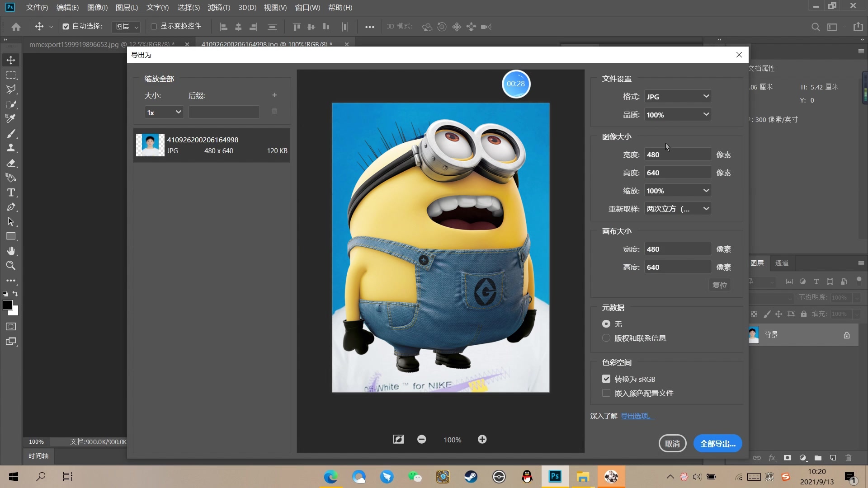Screen dimensions: 868x488
Task: Select the Eyedropper tool
Action: pyautogui.click(x=11, y=119)
